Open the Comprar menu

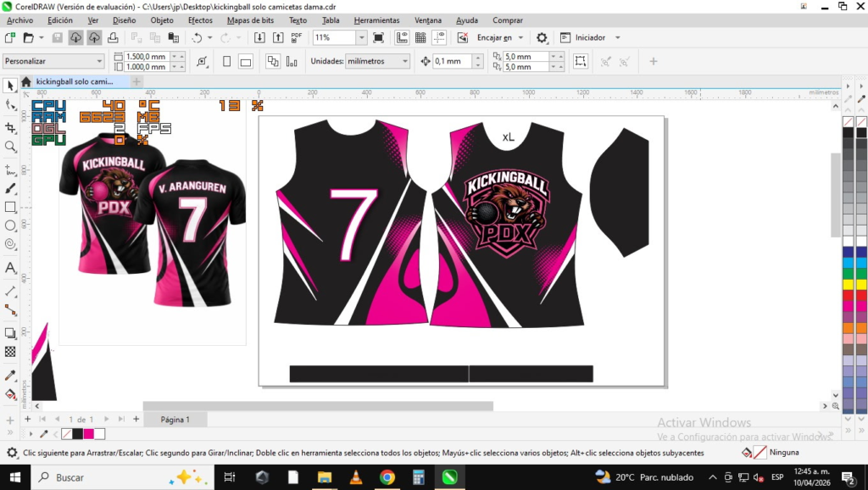508,20
